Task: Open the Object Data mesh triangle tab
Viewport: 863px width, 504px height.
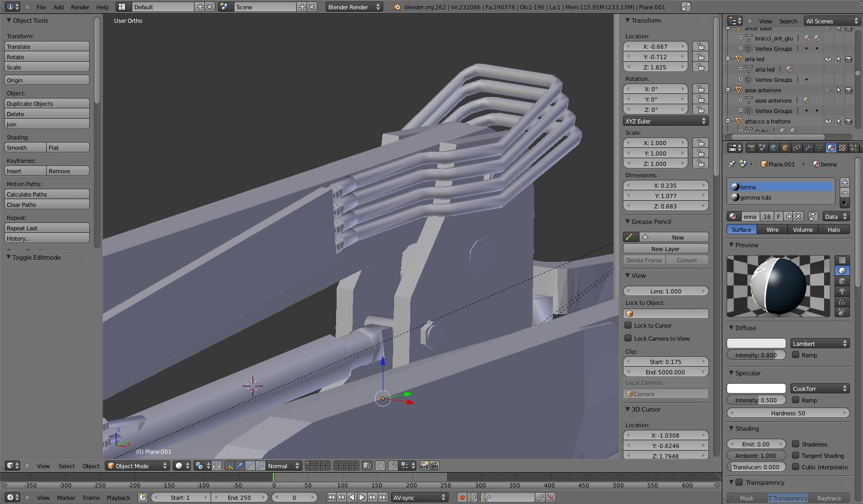Action: click(x=819, y=148)
